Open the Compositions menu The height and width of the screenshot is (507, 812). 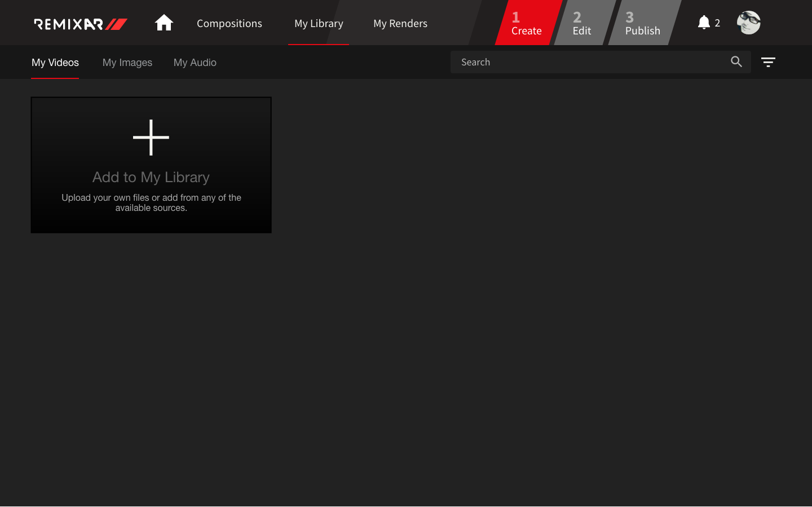coord(230,23)
